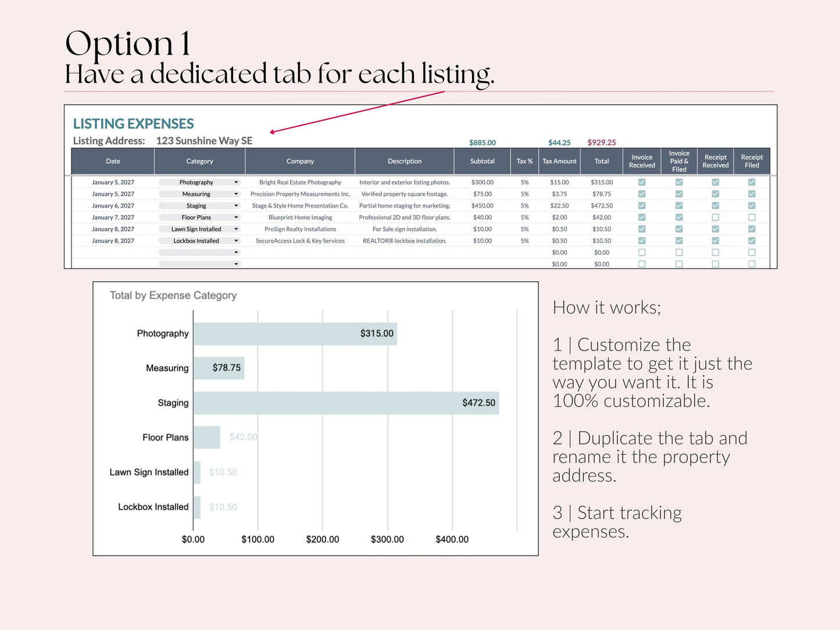Check Invoice Received box in first empty row

(642, 252)
